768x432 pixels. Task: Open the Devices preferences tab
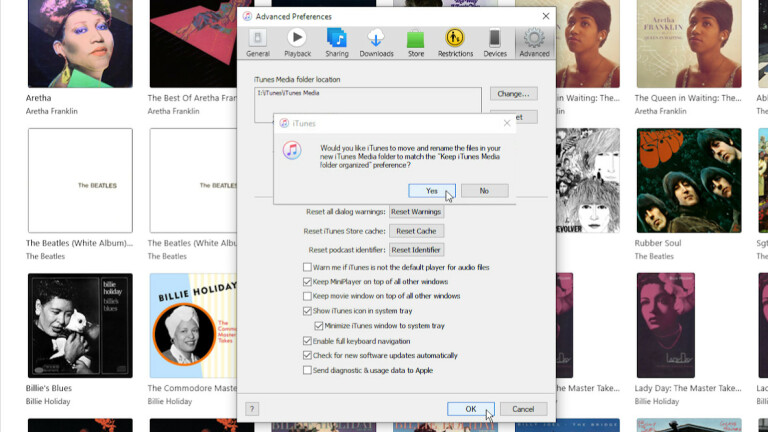coord(495,43)
